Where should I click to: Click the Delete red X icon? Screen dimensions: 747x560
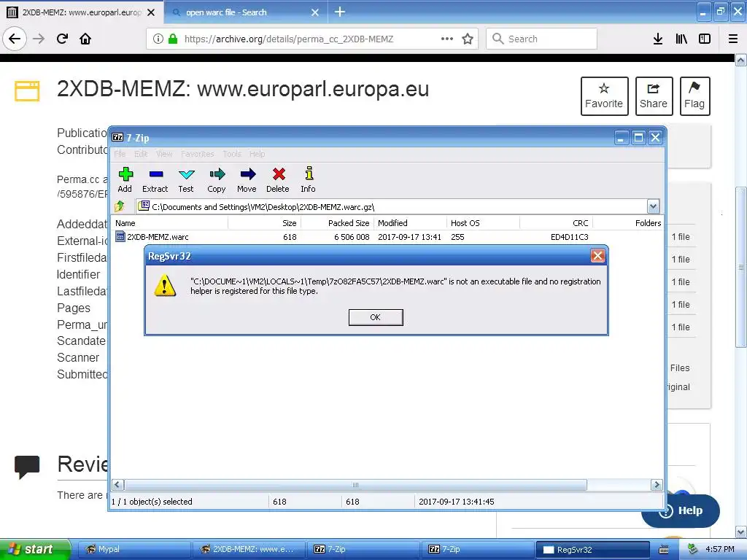(x=279, y=174)
